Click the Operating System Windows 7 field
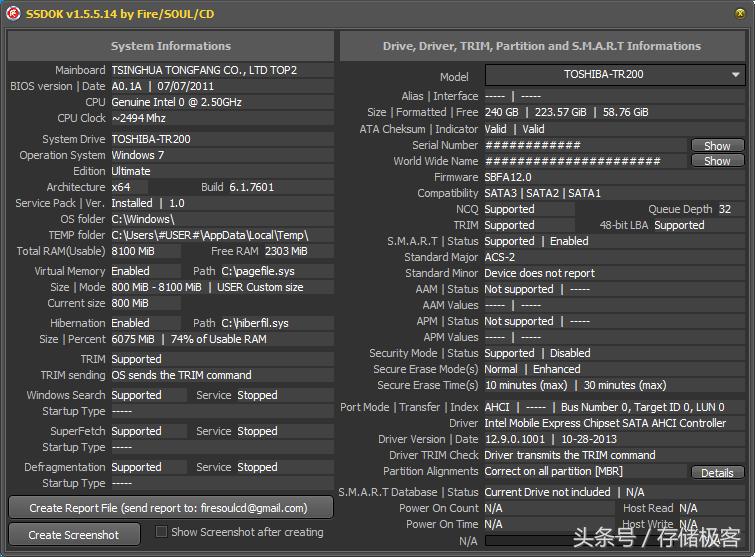Image resolution: width=755 pixels, height=557 pixels. pyautogui.click(x=220, y=155)
